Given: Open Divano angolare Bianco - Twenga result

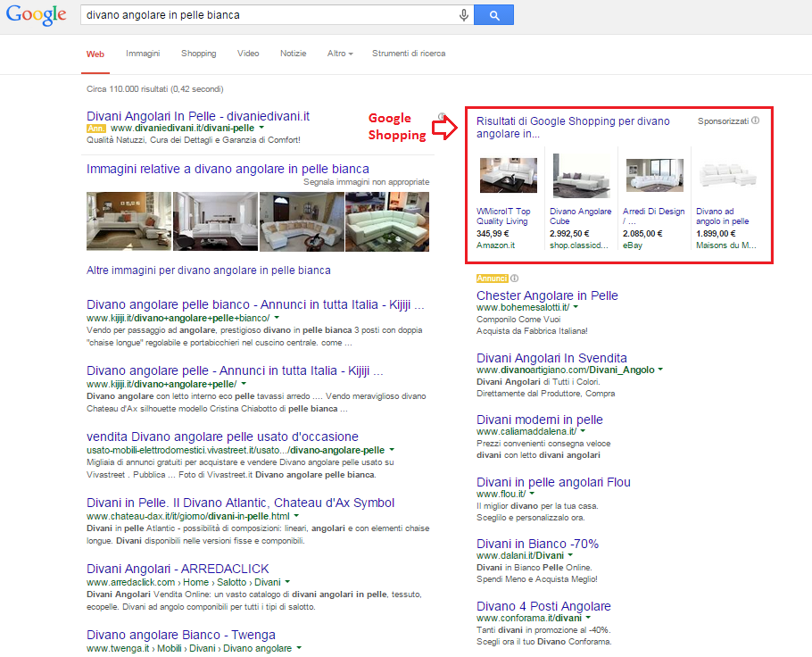Looking at the screenshot, I should [x=181, y=636].
